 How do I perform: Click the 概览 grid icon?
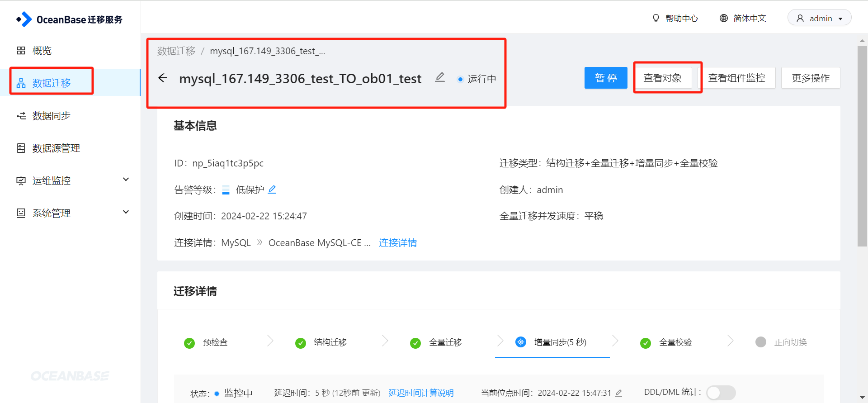(21, 51)
